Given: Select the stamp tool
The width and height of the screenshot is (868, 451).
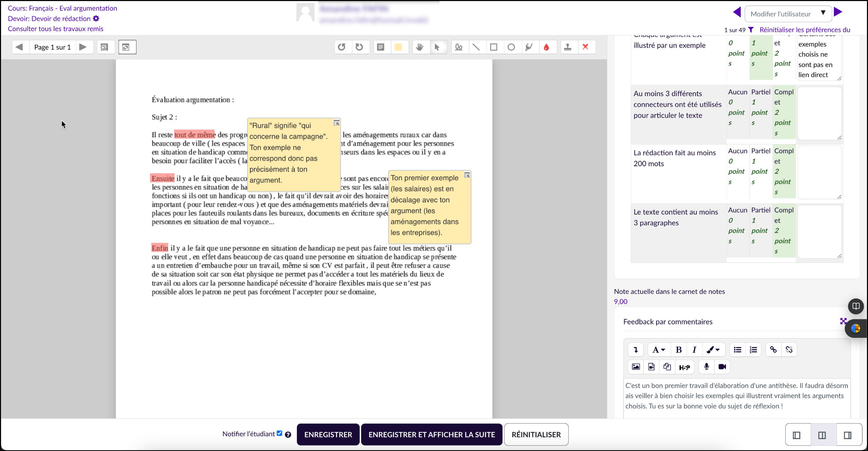Looking at the screenshot, I should (568, 47).
